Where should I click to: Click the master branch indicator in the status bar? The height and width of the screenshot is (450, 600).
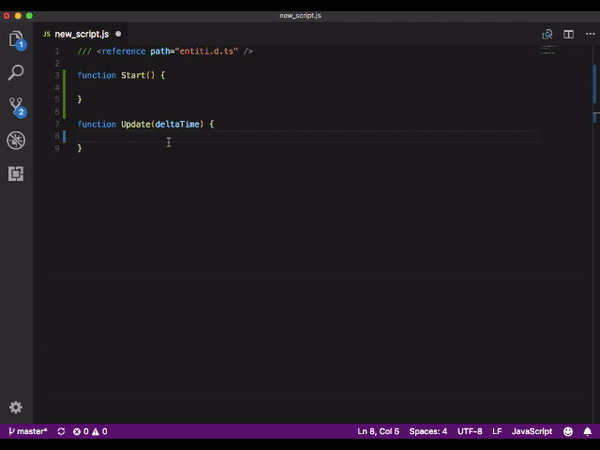pos(28,432)
